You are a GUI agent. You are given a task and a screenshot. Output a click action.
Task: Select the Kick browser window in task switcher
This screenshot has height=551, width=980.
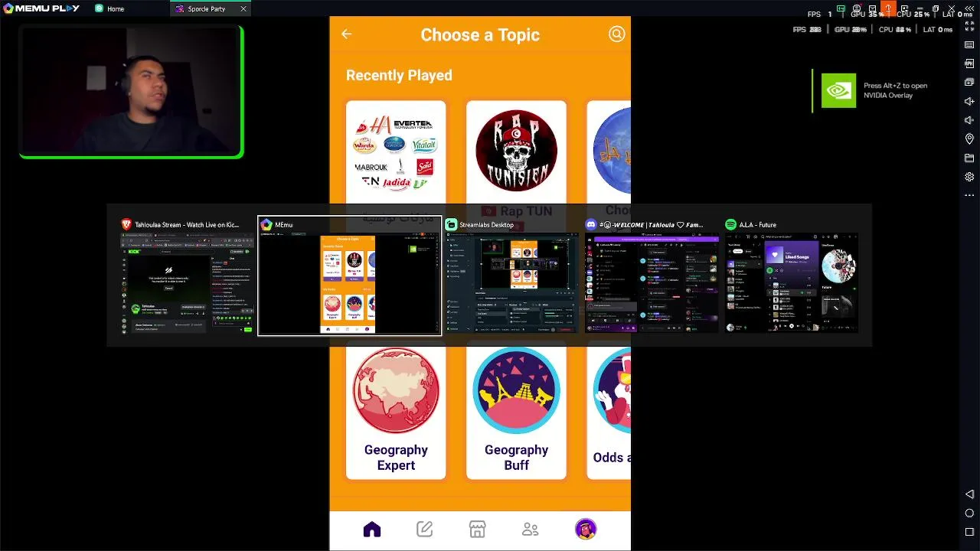click(187, 276)
